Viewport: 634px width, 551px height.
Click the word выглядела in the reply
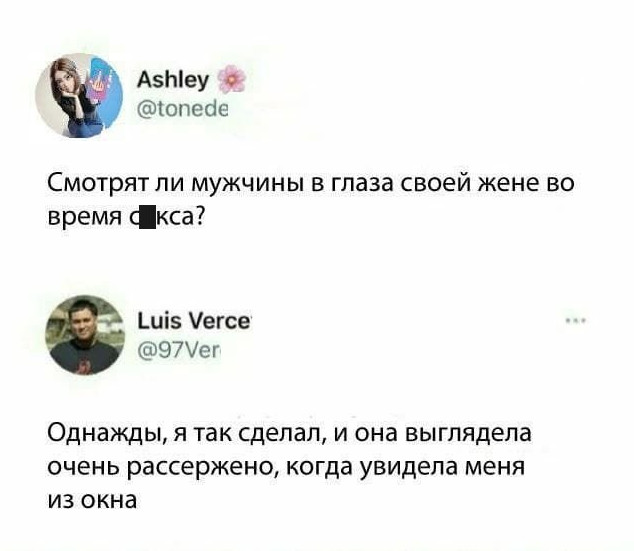click(468, 434)
